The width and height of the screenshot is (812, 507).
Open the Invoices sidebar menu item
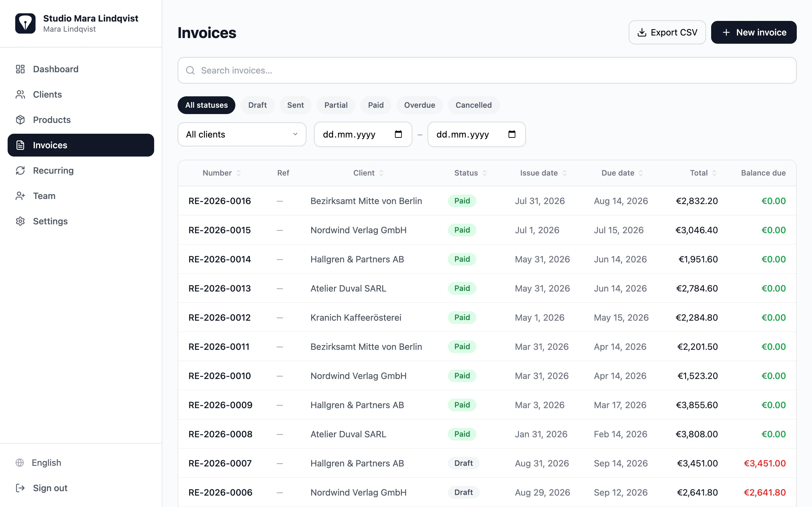(x=81, y=145)
